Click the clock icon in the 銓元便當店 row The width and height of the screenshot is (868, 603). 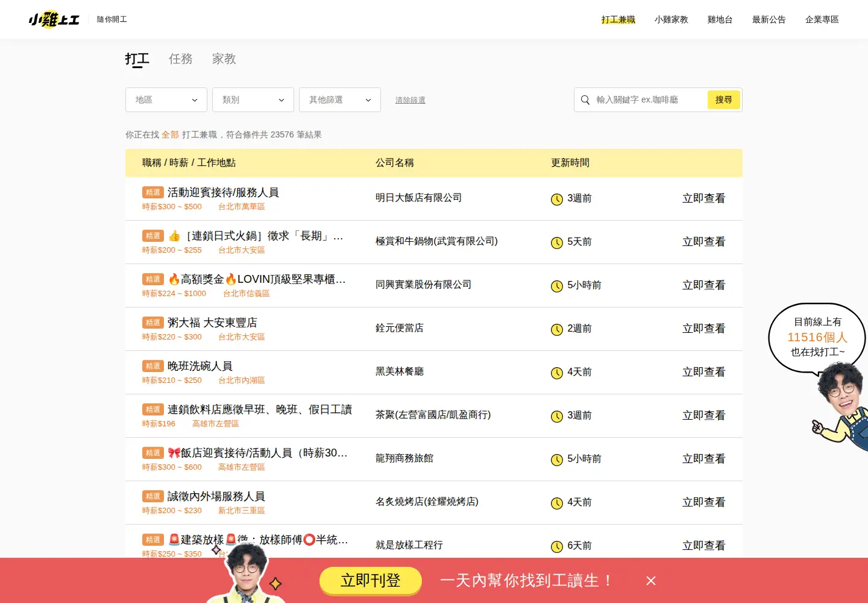(x=557, y=329)
